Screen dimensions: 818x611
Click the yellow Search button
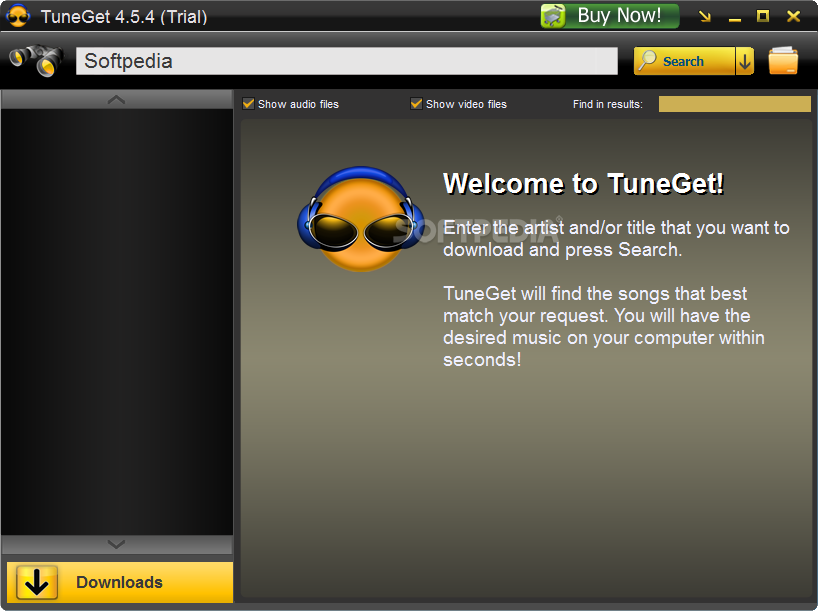[x=683, y=61]
